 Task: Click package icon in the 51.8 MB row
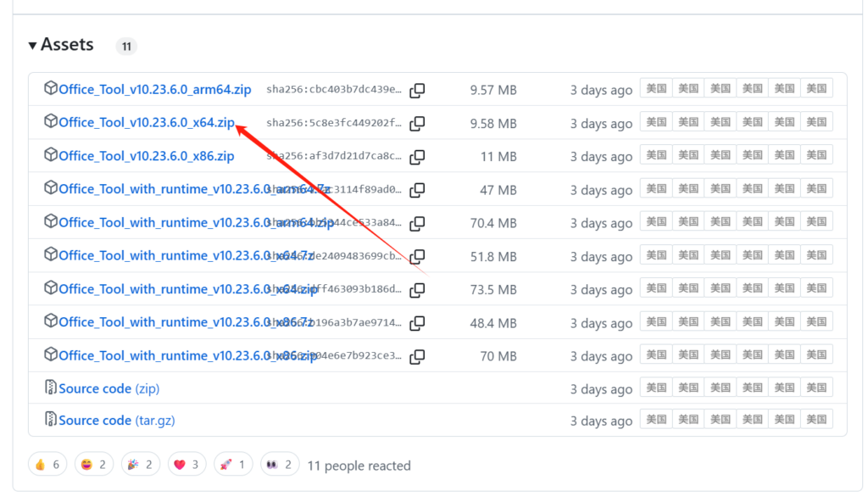click(x=50, y=254)
